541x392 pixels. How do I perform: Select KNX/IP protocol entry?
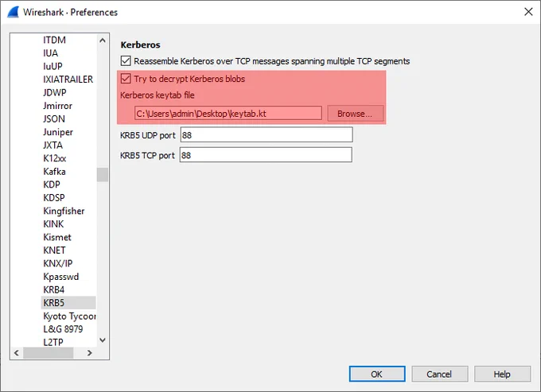58,263
